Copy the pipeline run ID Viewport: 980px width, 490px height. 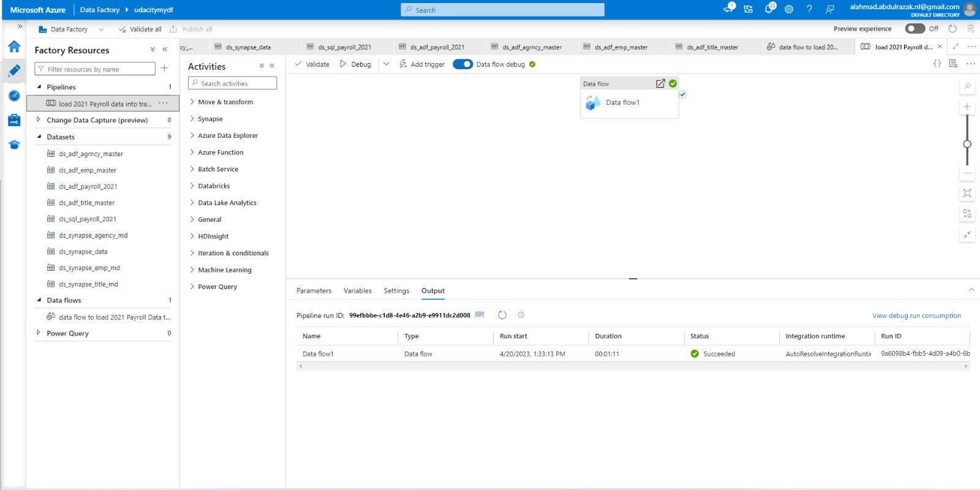tap(480, 314)
